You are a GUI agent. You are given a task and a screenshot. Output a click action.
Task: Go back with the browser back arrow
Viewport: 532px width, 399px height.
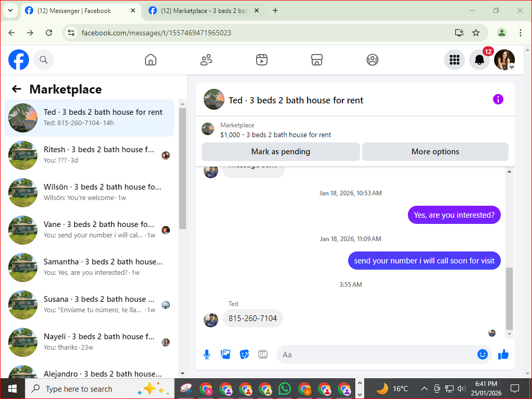11,33
